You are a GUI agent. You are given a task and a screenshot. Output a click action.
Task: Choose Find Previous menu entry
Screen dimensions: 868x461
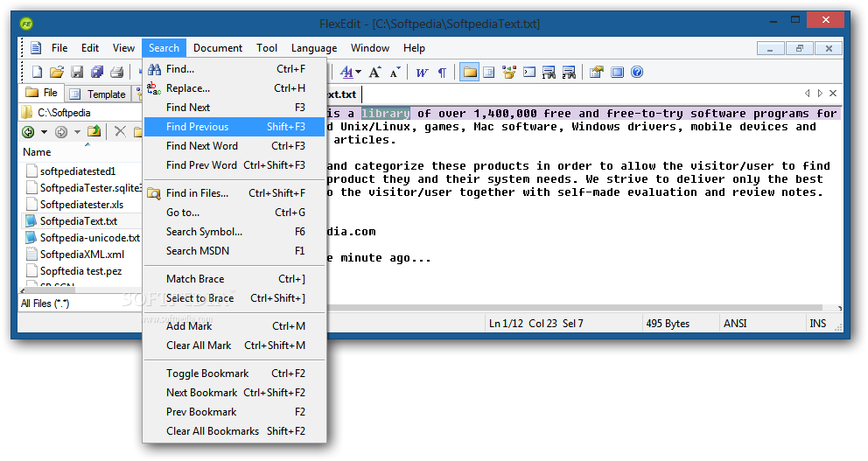point(234,127)
